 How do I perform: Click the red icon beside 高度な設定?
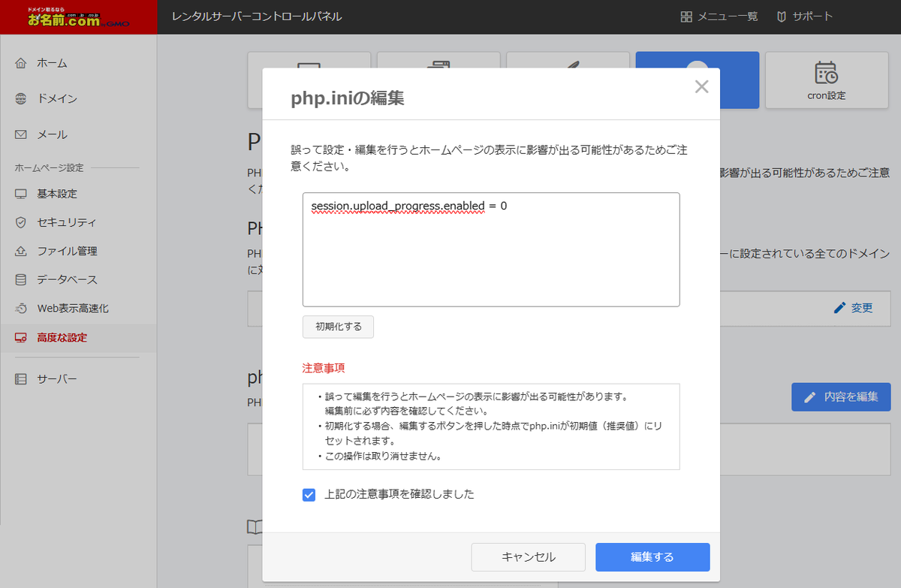(x=21, y=338)
